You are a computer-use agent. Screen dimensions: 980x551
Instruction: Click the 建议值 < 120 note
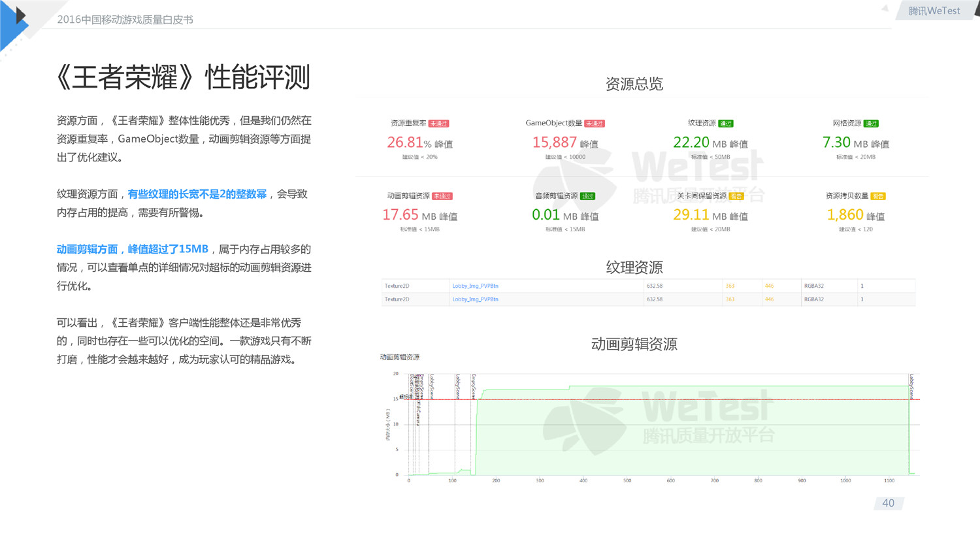[x=855, y=229]
